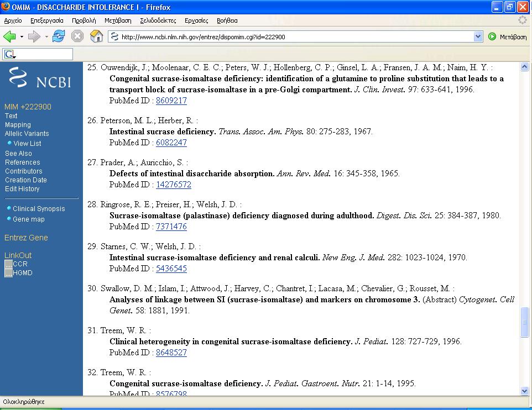Open the Επεξεργασία menu
The width and height of the screenshot is (532, 410).
47,20
